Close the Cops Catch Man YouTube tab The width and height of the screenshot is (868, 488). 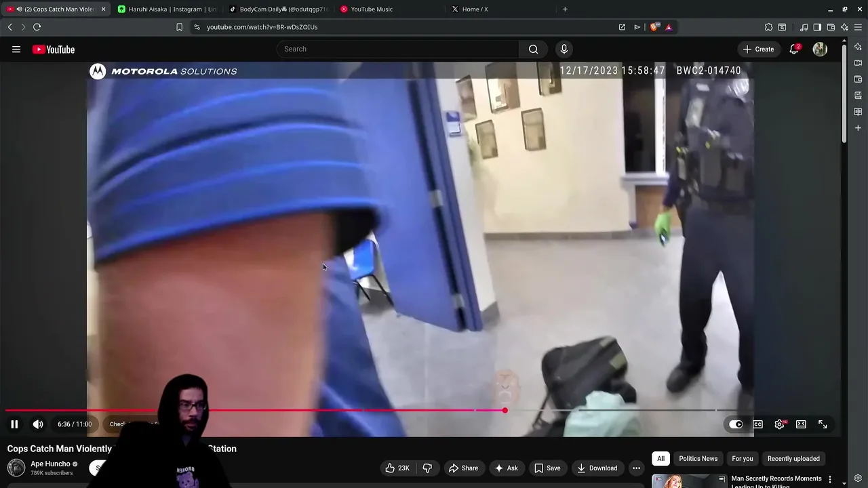pos(103,9)
